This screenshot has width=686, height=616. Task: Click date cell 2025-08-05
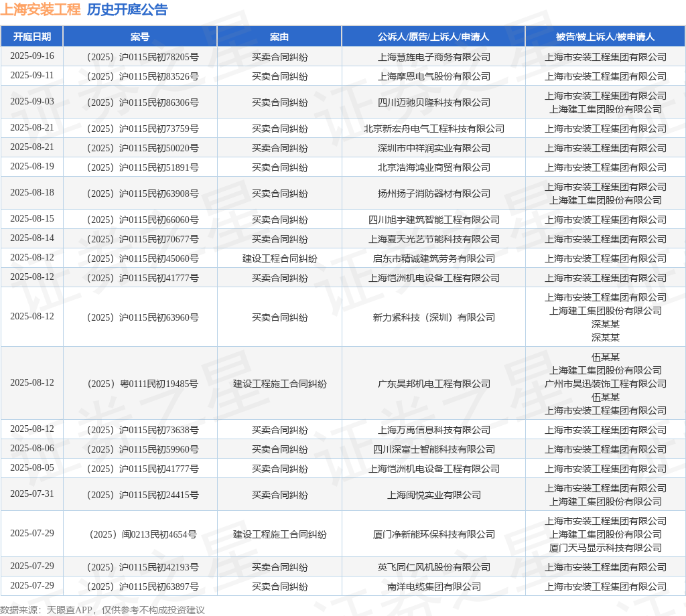tap(32, 468)
